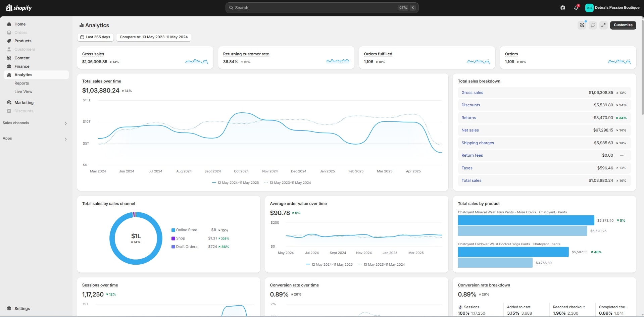Image resolution: width=644 pixels, height=317 pixels.
Task: Click the DPB store avatar
Action: [x=589, y=8]
